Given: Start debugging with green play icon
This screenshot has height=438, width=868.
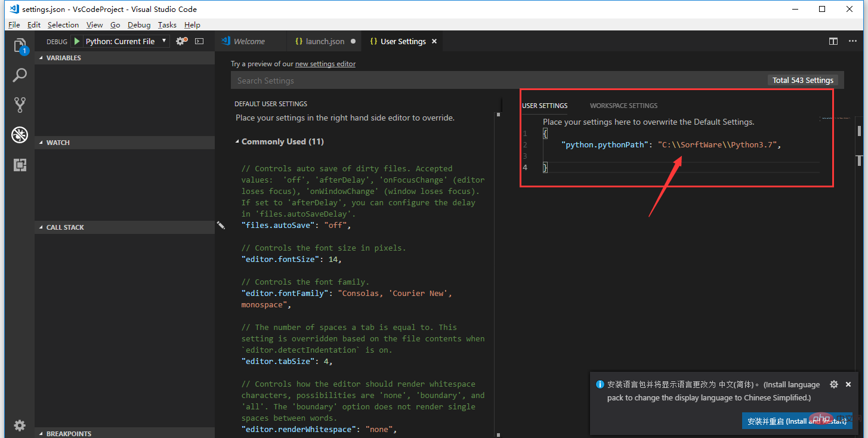Looking at the screenshot, I should click(77, 41).
